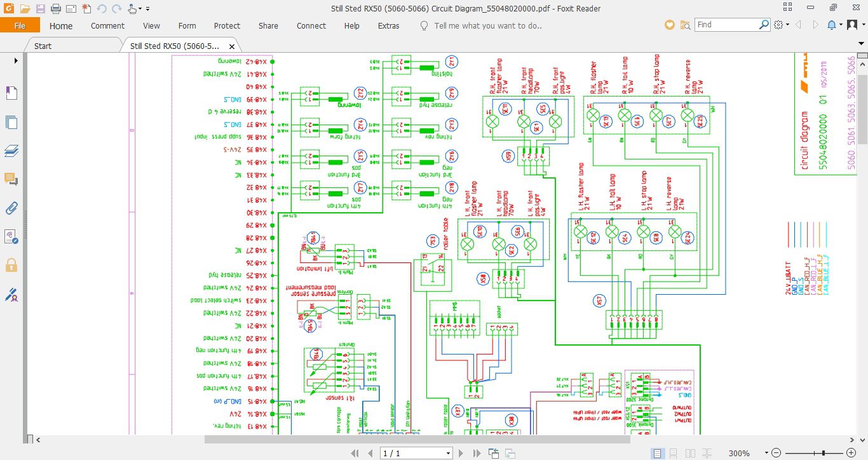This screenshot has height=460, width=868.
Task: Click the Print icon in quick toolbar
Action: (x=55, y=9)
